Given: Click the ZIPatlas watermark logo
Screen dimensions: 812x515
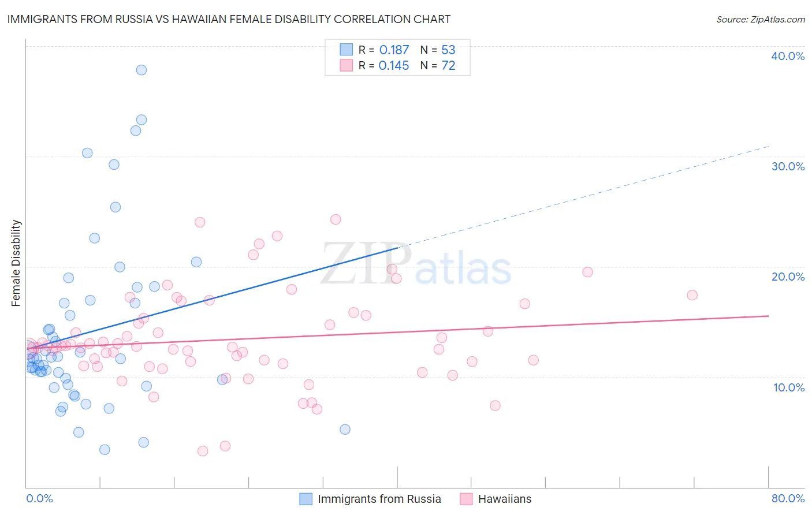Looking at the screenshot, I should point(416,264).
